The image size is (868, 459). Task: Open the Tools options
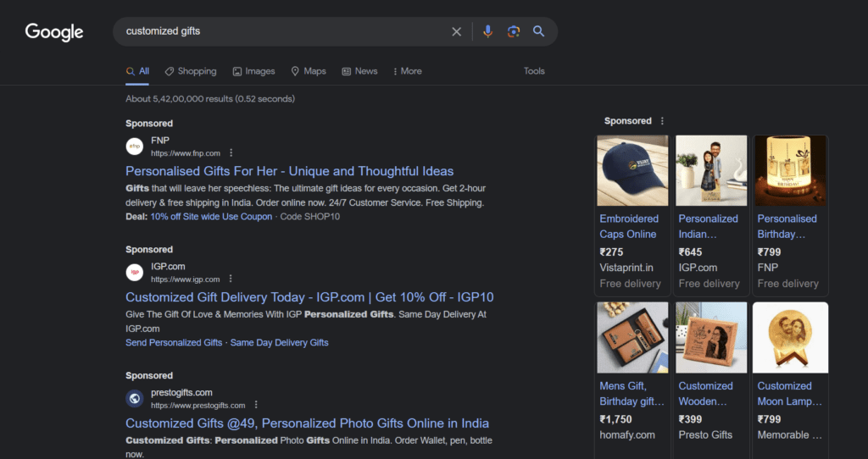point(534,71)
